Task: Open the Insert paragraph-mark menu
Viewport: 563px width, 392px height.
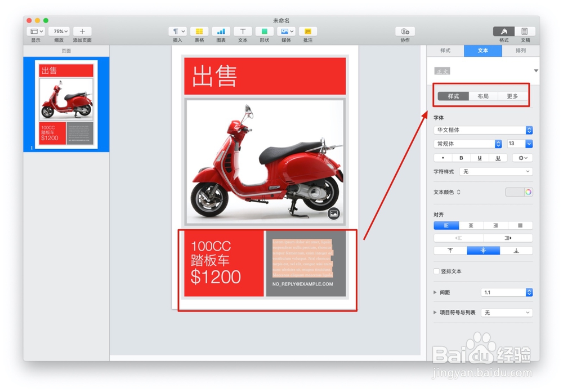Action: [177, 32]
